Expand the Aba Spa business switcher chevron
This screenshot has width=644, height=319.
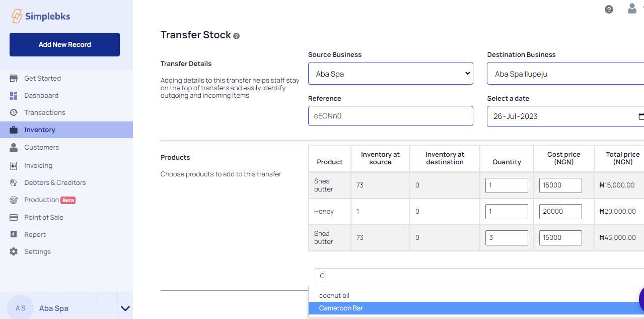(125, 308)
